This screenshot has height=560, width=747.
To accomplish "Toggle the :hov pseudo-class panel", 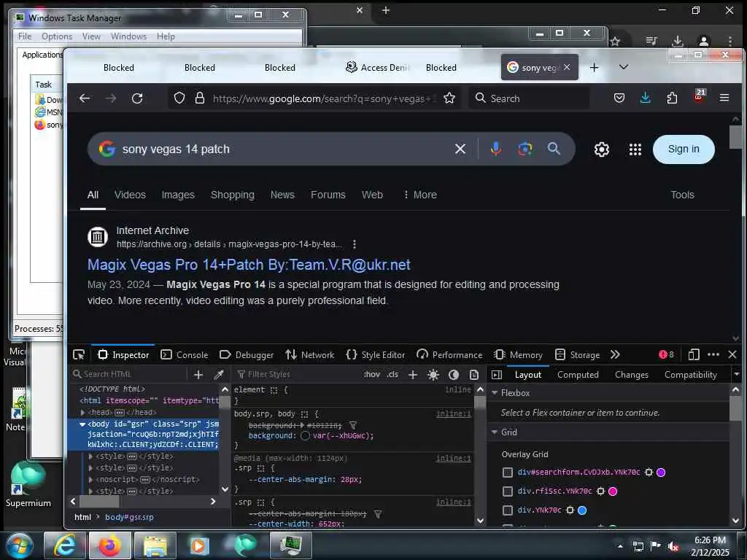I will pos(371,374).
